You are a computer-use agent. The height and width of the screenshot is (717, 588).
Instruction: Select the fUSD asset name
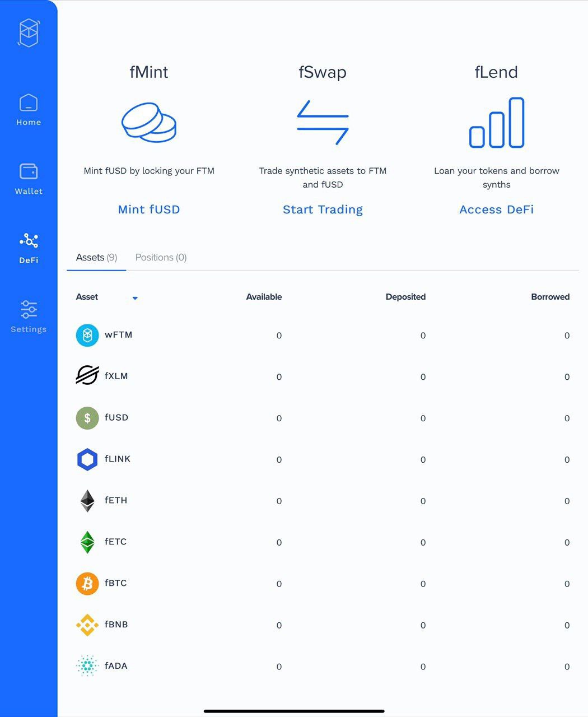[116, 418]
